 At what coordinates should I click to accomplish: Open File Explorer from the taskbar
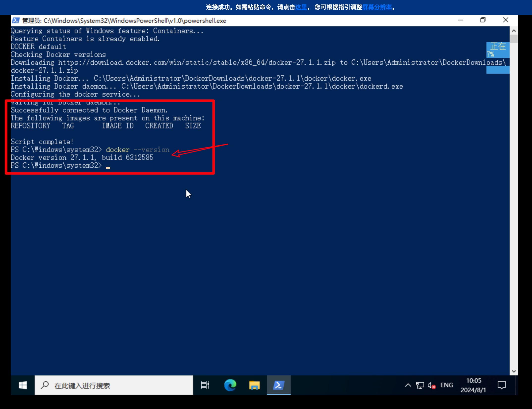pyautogui.click(x=254, y=385)
